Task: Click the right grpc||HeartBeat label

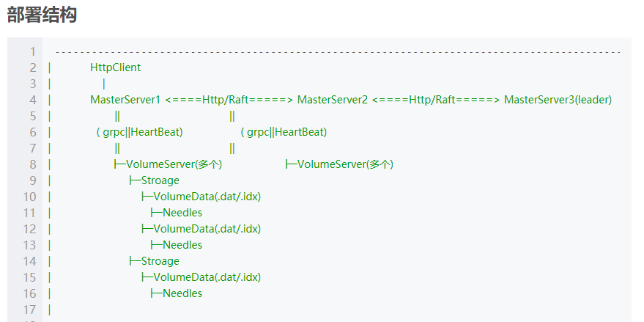Action: pyautogui.click(x=284, y=132)
